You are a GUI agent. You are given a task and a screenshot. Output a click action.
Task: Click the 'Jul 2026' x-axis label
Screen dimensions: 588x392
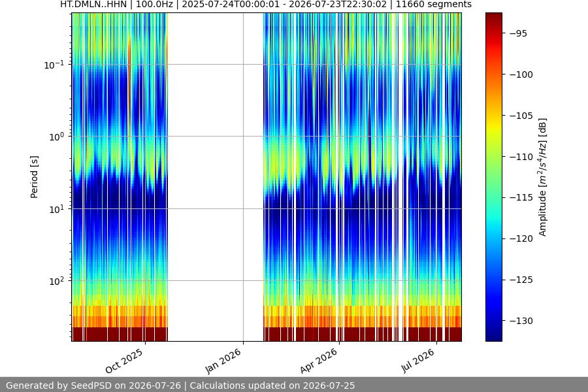418,361
